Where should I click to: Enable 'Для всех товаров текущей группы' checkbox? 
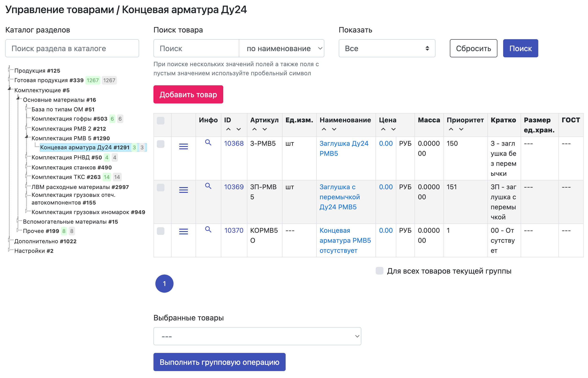[x=379, y=271]
